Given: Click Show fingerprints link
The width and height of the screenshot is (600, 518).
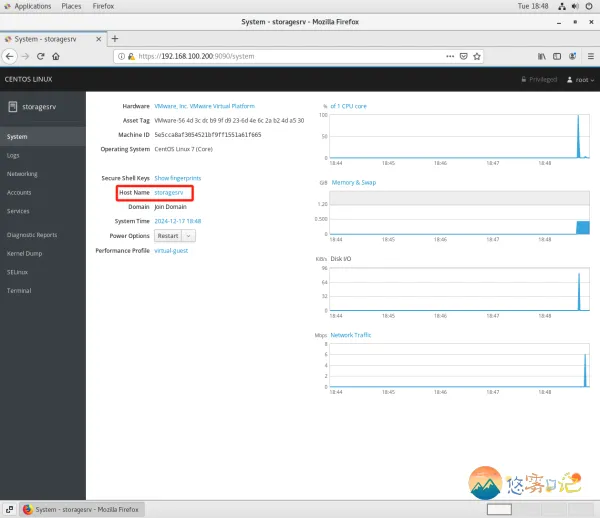Looking at the screenshot, I should coord(177,177).
